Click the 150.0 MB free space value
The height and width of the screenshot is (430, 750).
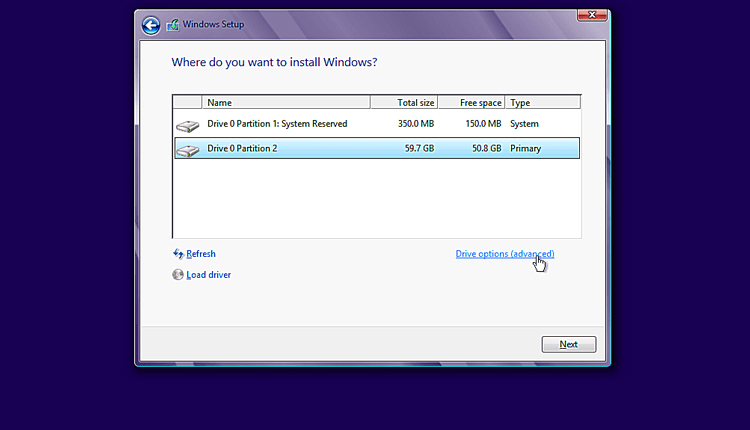point(483,124)
